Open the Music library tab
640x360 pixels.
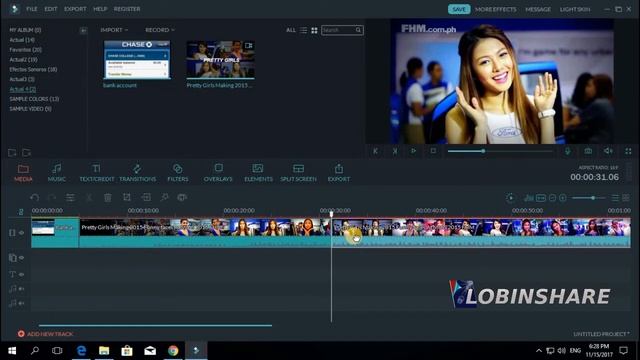56,173
